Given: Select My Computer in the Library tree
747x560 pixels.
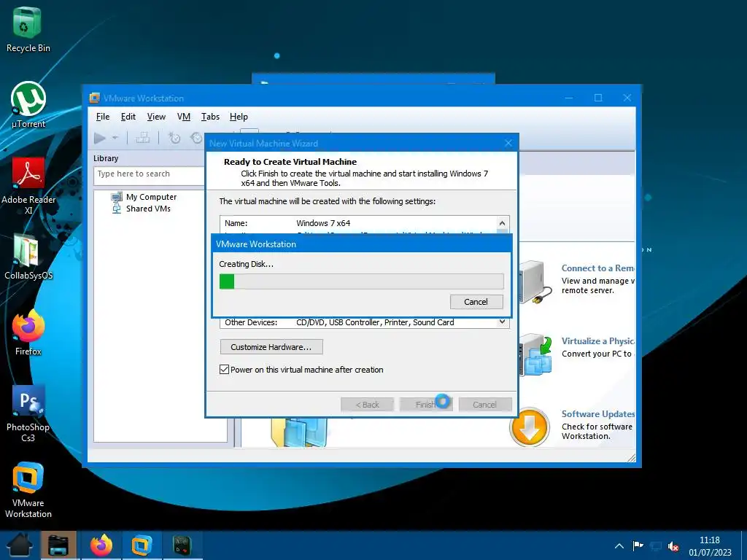Looking at the screenshot, I should point(151,197).
